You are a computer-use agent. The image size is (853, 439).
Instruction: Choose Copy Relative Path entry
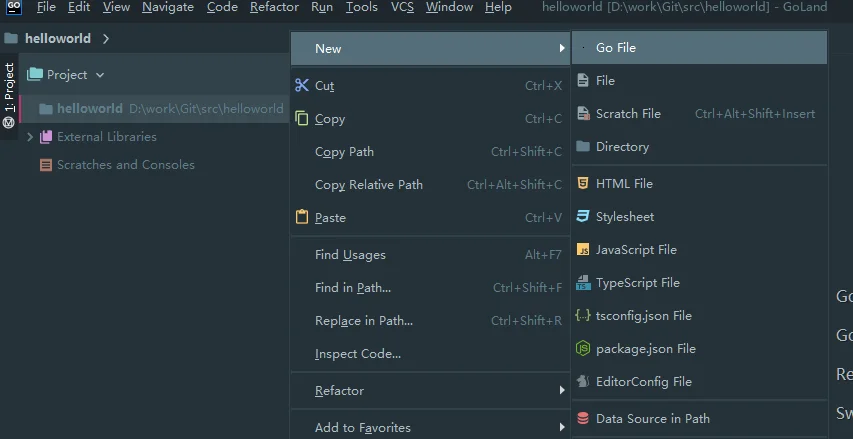coord(430,185)
